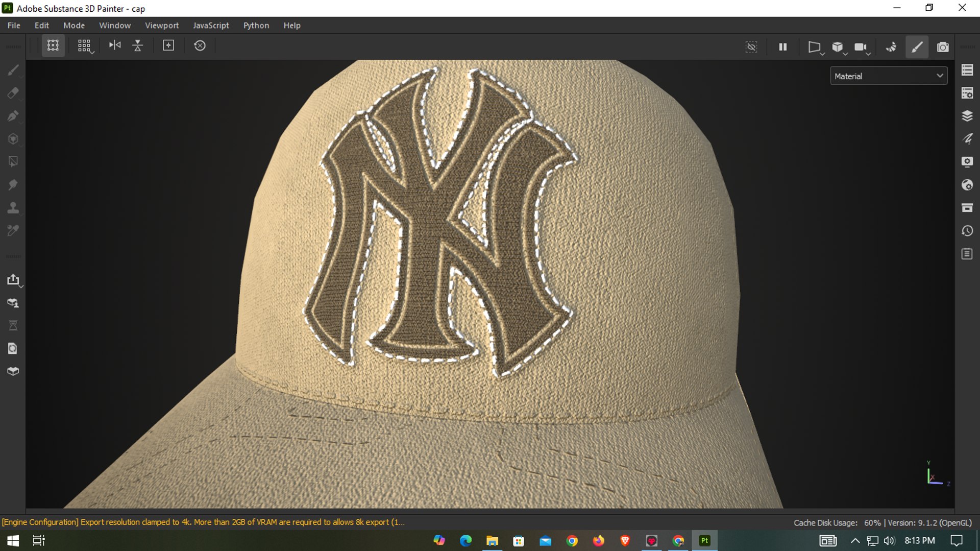Open Firefox from the taskbar
This screenshot has height=551, width=980.
pos(598,540)
